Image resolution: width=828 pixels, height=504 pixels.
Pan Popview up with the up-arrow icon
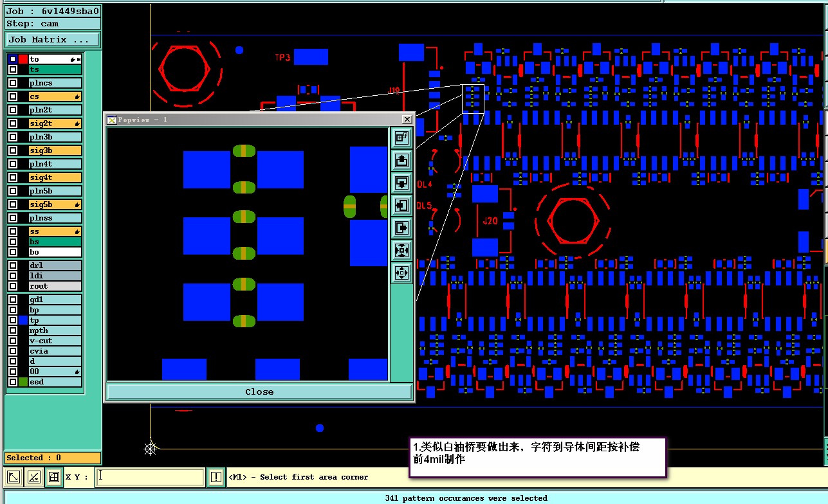[x=401, y=160]
